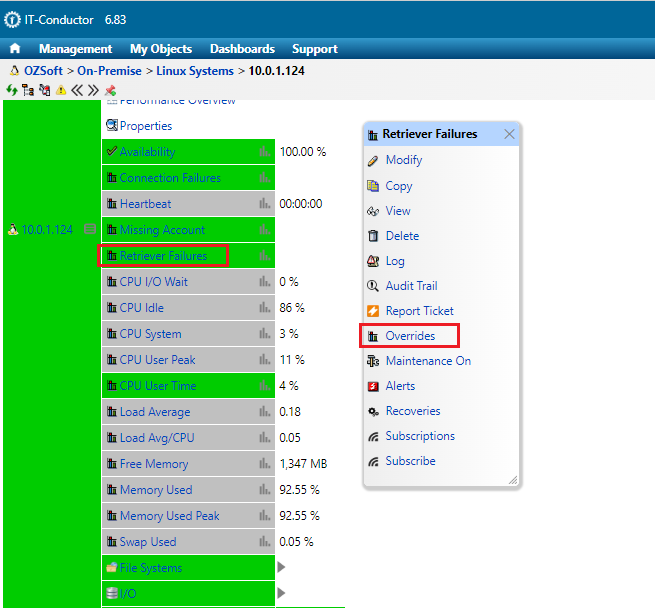This screenshot has height=608, width=655.
Task: Click the list icon beside 10.0.1.124 node
Action: pyautogui.click(x=89, y=230)
